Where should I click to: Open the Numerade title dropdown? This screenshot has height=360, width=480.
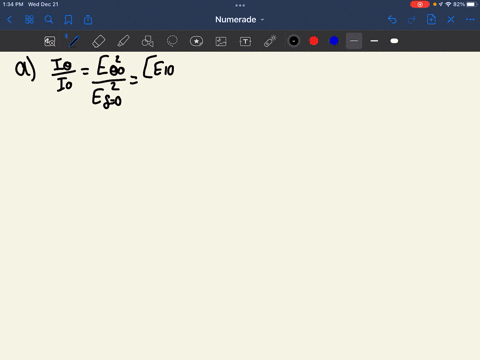(239, 20)
